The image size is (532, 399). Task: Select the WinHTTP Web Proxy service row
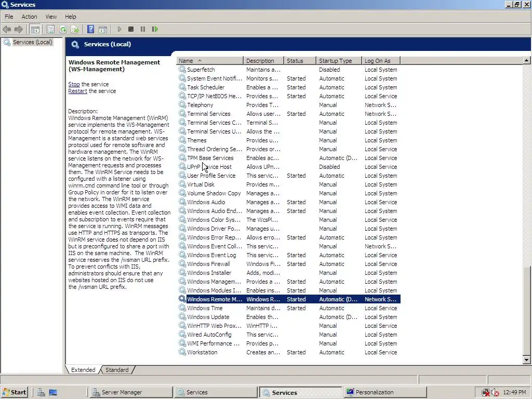288,326
